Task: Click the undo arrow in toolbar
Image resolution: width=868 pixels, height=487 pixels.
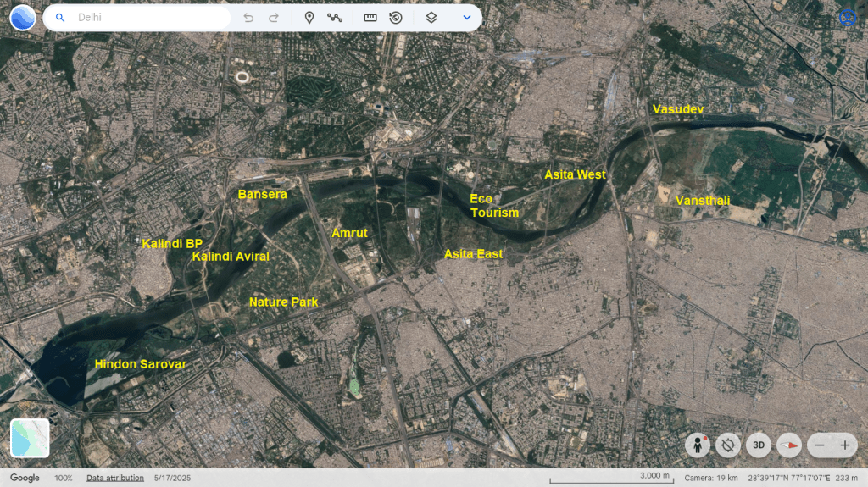Action: tap(248, 18)
